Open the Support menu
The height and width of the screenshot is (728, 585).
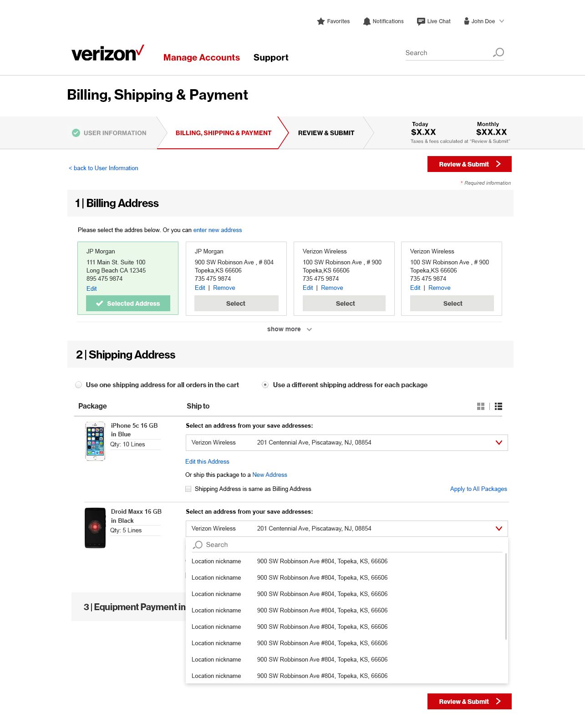271,57
